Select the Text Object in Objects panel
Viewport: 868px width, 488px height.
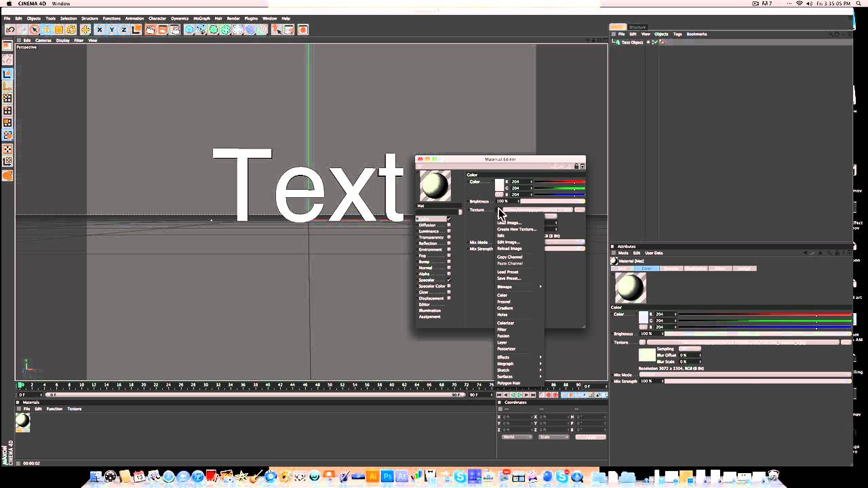click(632, 42)
